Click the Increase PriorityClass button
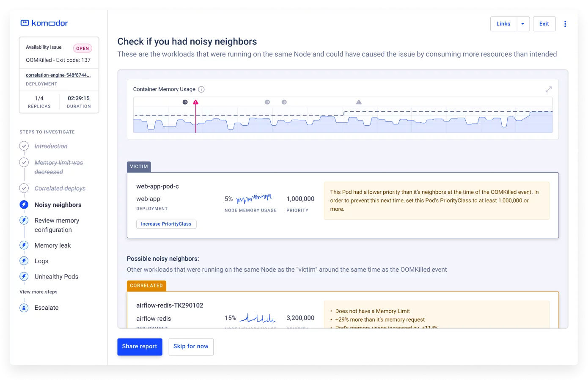 (166, 224)
